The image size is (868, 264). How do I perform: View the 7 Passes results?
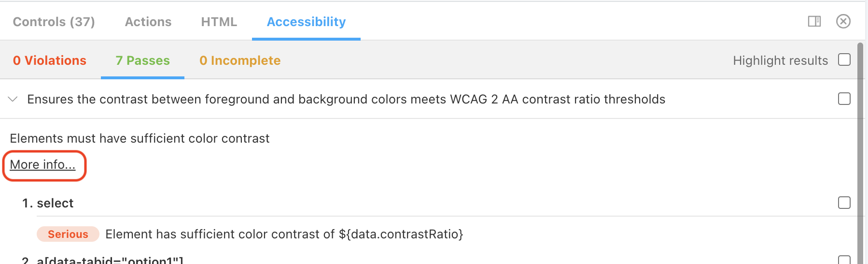[x=143, y=60]
